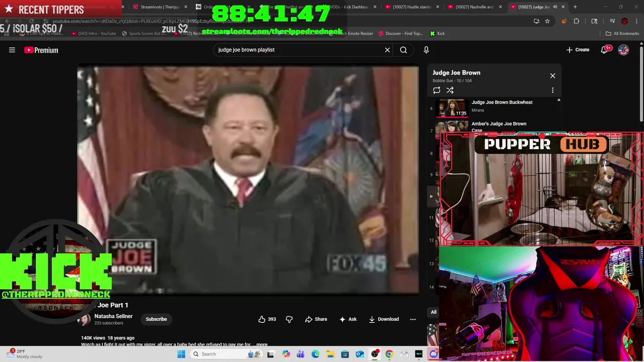Open YouTube account avatar menu

[x=623, y=50]
